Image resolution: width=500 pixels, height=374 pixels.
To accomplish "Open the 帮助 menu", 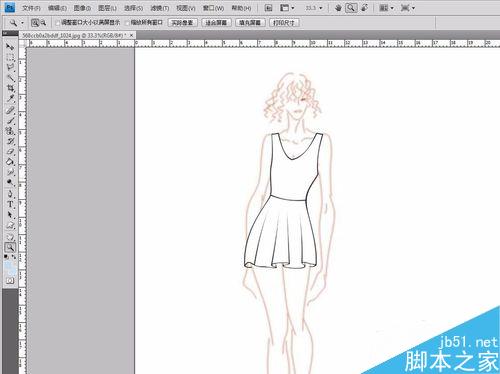I will click(241, 8).
